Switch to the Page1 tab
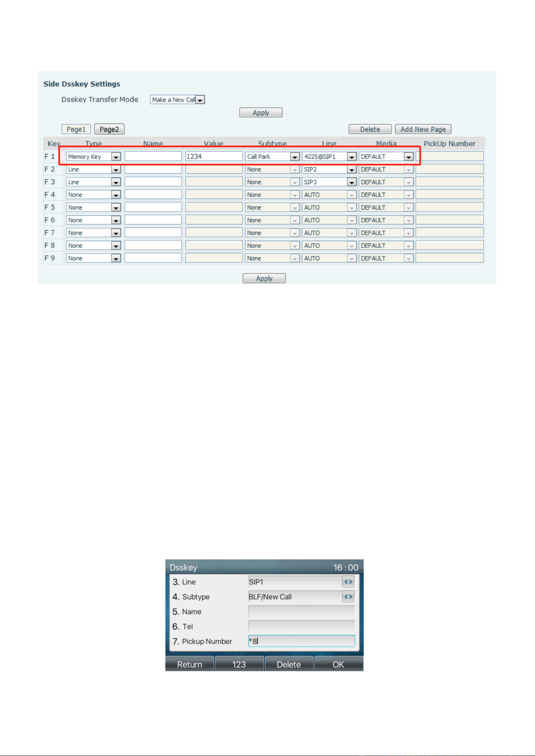535x756 pixels. (x=76, y=129)
